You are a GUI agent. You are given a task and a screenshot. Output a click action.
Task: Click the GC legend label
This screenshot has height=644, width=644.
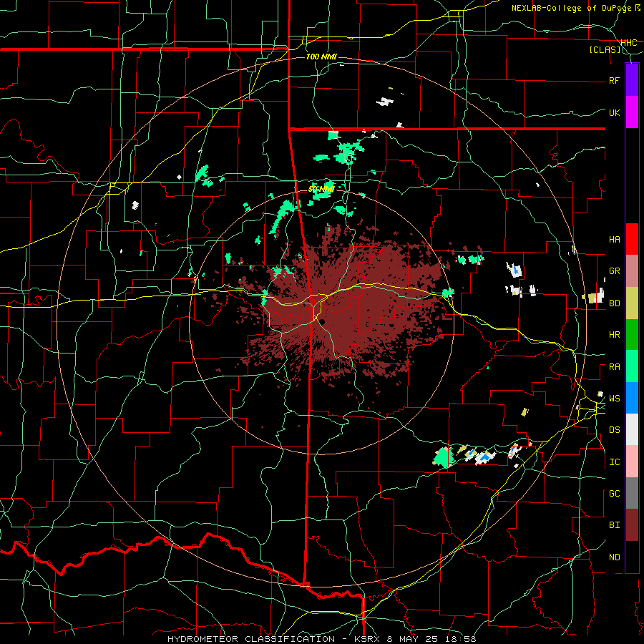[615, 493]
